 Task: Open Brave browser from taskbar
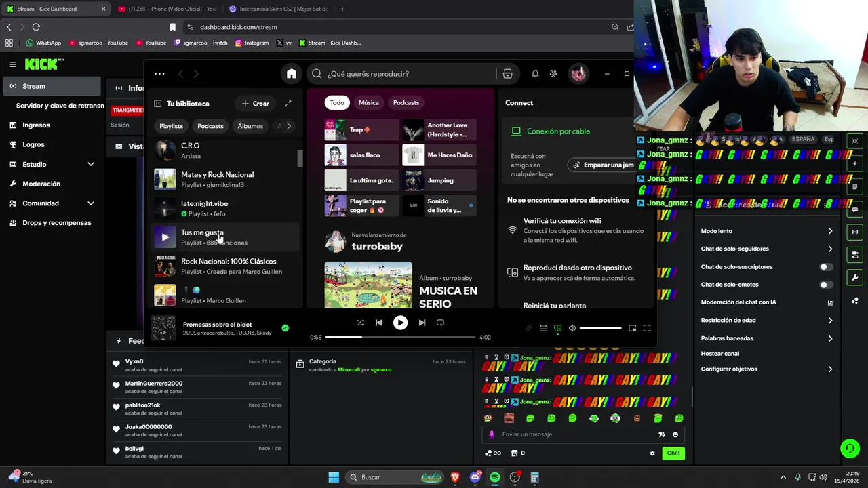455,477
